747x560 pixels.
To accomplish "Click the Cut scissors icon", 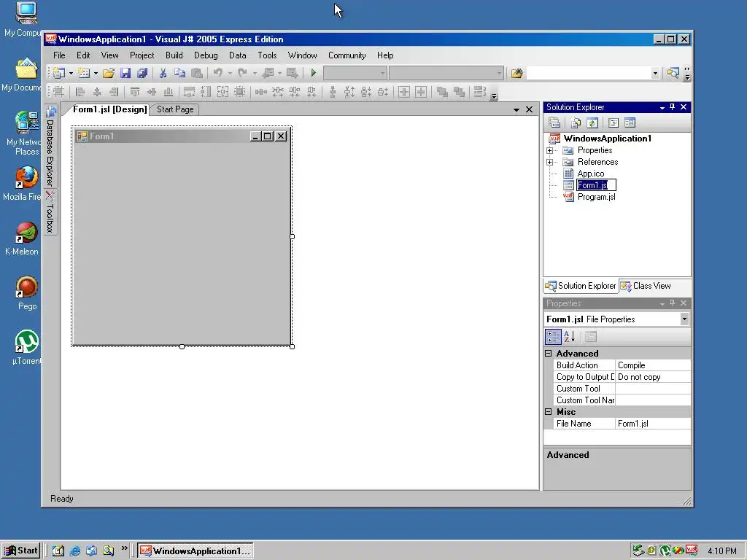I will pyautogui.click(x=163, y=73).
